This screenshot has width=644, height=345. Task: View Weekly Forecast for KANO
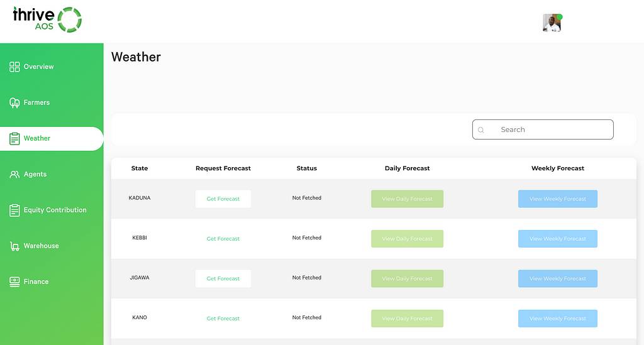click(557, 319)
